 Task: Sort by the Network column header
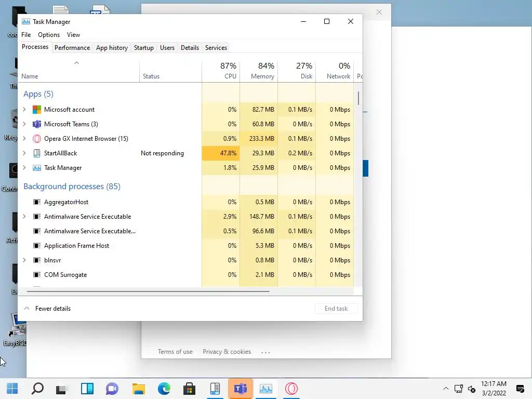(x=335, y=71)
